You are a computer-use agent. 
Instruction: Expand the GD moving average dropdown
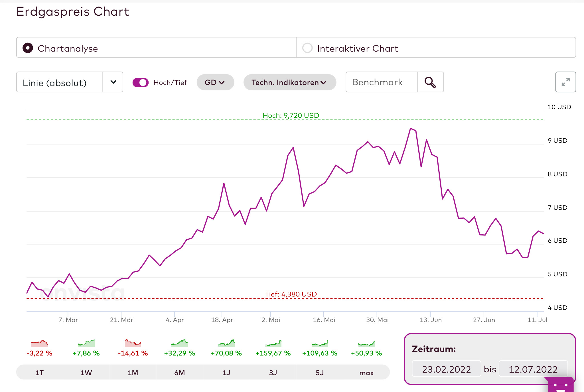click(215, 82)
